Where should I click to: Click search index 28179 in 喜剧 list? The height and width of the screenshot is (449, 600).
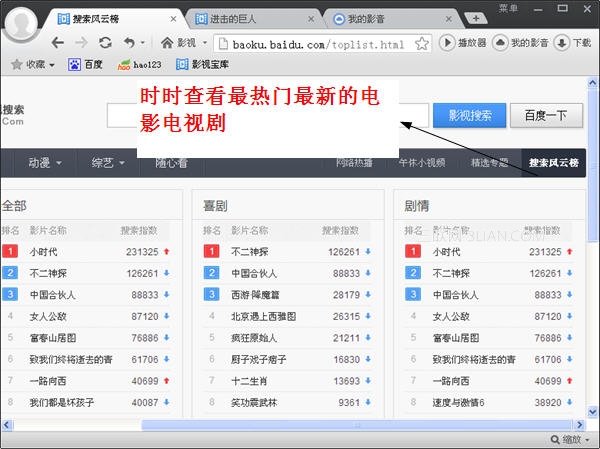pyautogui.click(x=346, y=295)
